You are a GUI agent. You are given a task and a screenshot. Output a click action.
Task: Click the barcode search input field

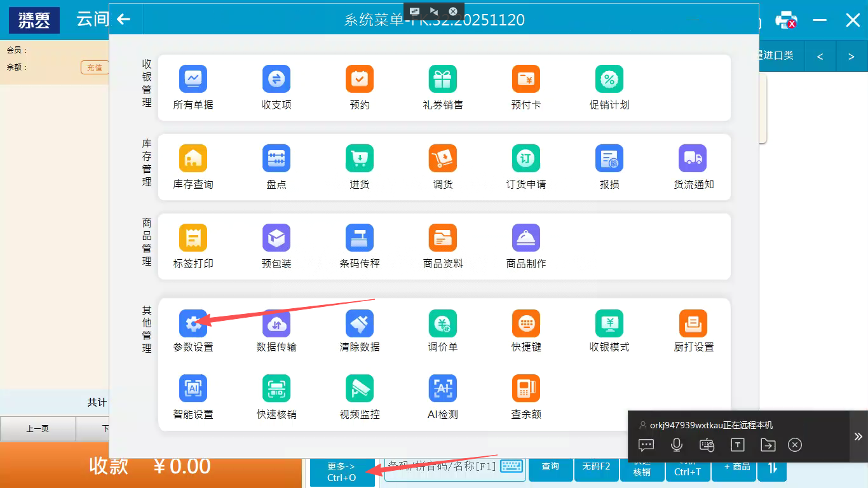[x=442, y=467]
